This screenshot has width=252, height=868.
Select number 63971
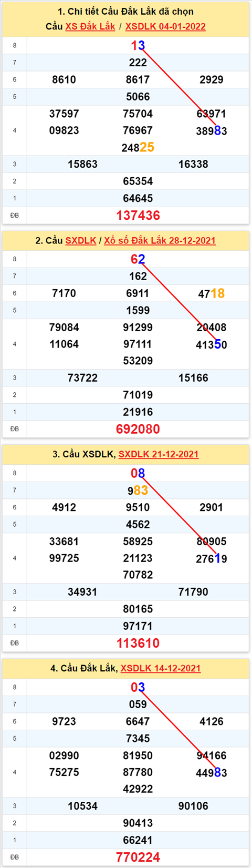212,114
